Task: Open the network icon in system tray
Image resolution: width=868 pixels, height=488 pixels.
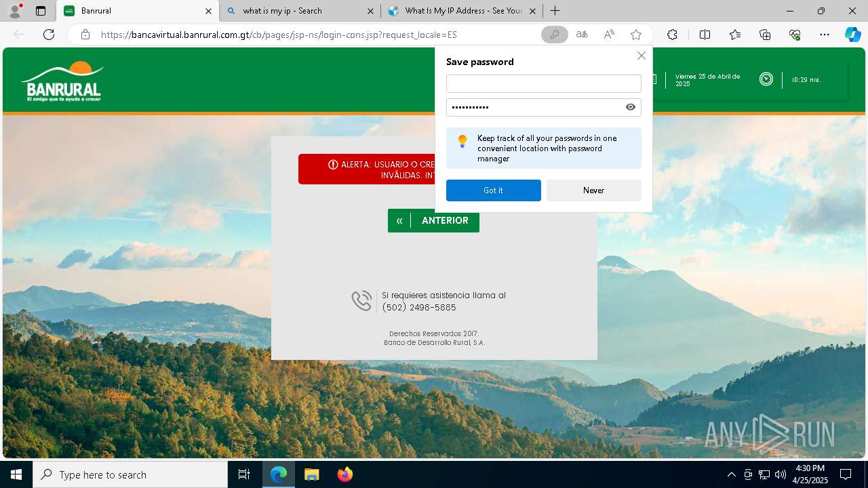Action: [764, 474]
